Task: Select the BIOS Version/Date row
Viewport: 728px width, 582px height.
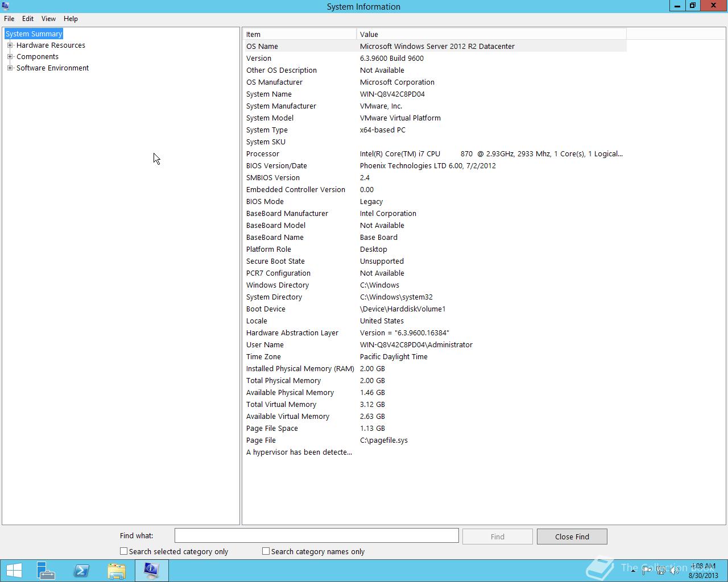Action: click(x=435, y=165)
